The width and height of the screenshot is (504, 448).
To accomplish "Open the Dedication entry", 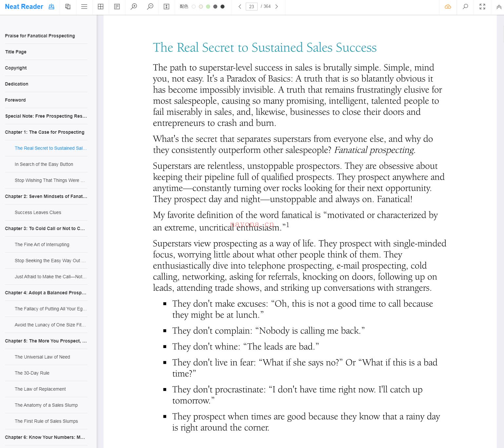I will (x=16, y=84).
